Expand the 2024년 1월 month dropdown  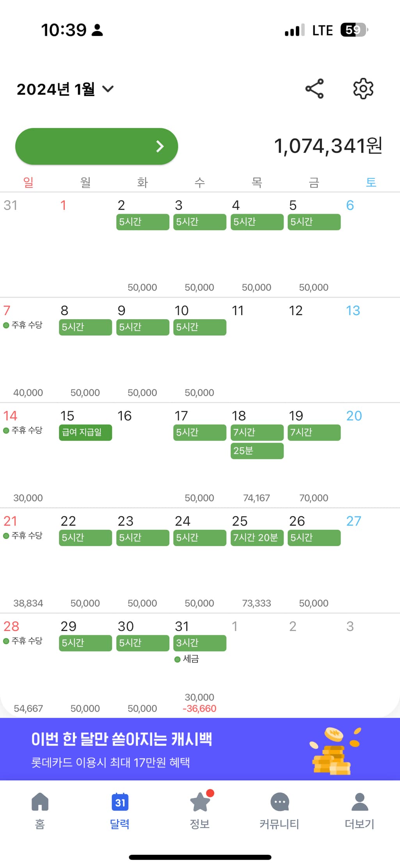point(65,89)
